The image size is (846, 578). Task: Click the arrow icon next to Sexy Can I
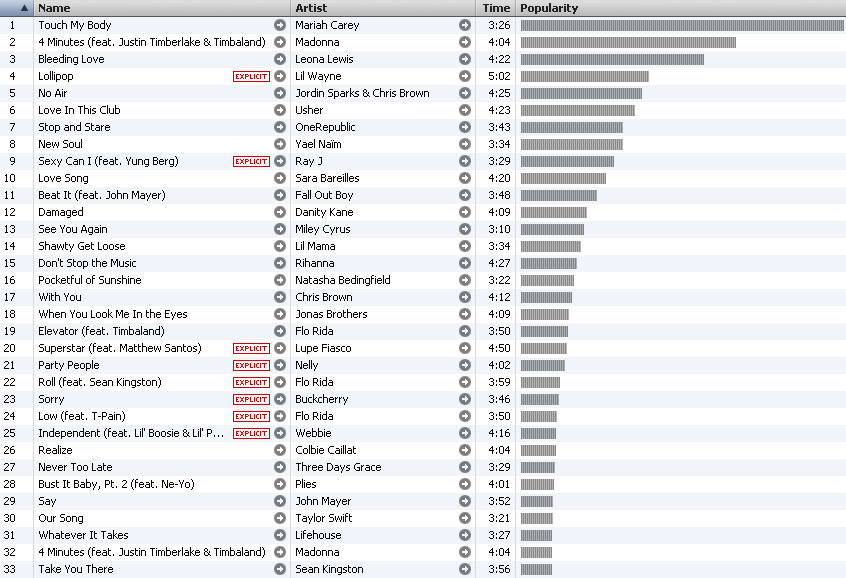coord(279,161)
